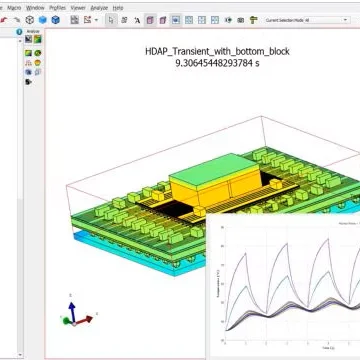Click the orange-yellow sphere icon

coord(38,63)
